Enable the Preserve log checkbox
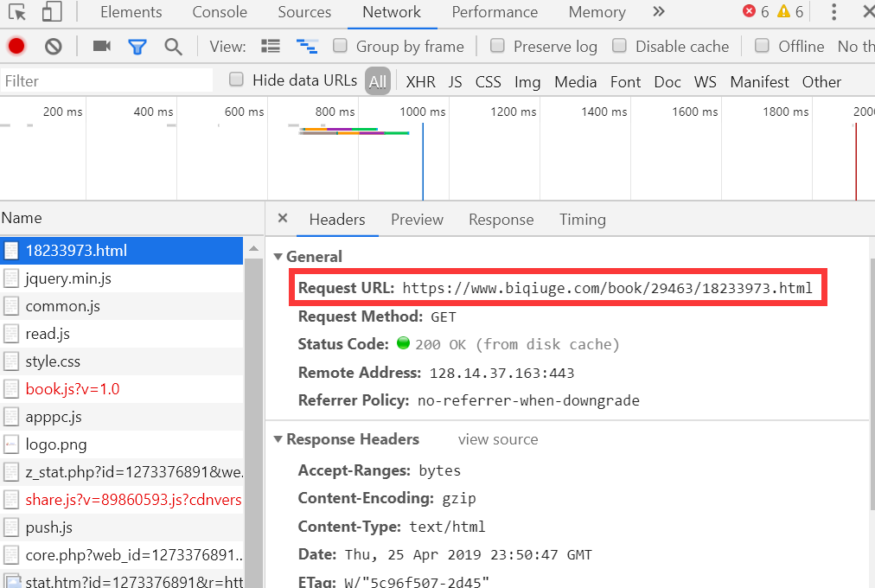 click(497, 46)
